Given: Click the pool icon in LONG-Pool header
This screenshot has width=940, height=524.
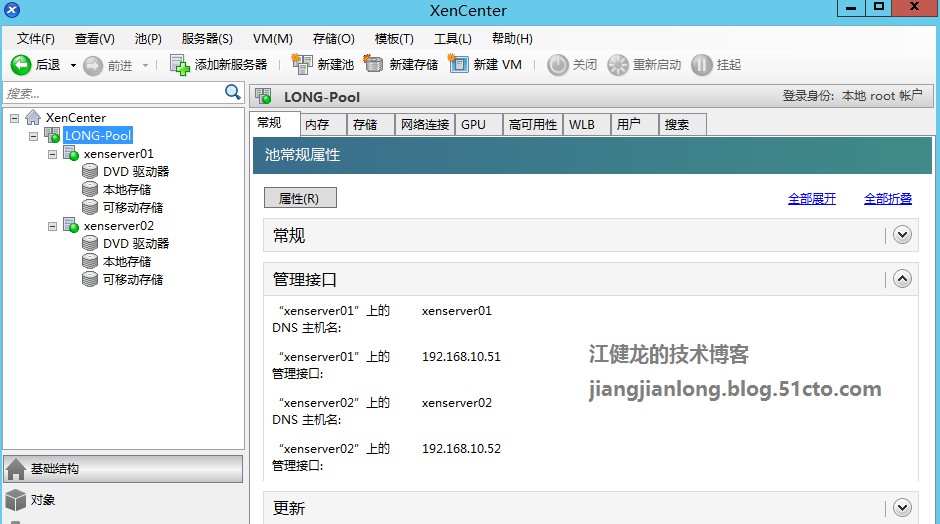Looking at the screenshot, I should [264, 96].
